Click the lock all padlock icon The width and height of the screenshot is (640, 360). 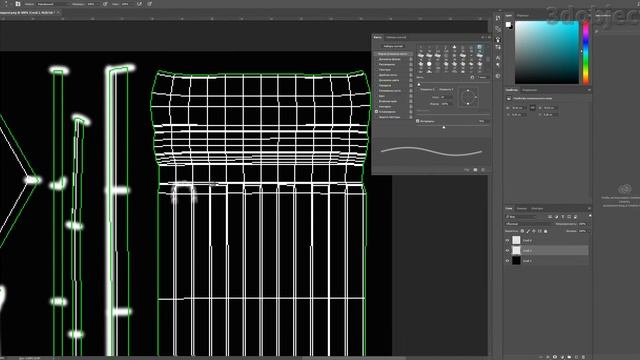[x=546, y=231]
